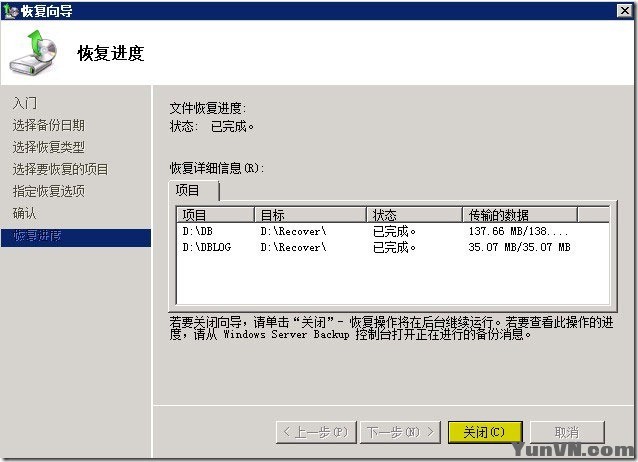
Task: Click the 选择要恢复的项目 wizard step
Action: coord(61,169)
